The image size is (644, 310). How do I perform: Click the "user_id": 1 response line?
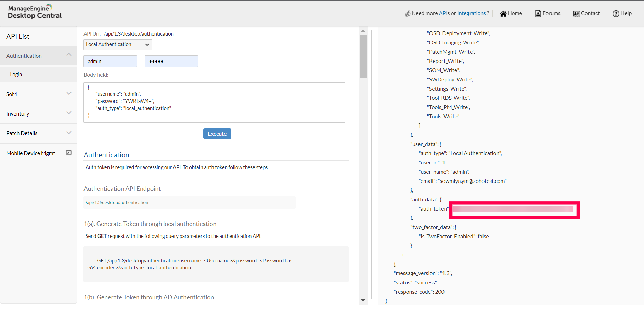coord(433,163)
